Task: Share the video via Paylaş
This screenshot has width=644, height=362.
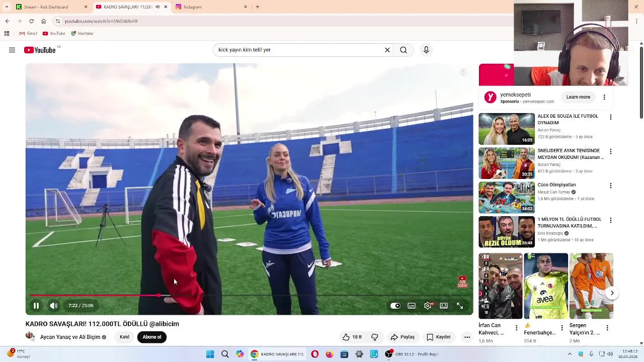Action: [x=403, y=337]
